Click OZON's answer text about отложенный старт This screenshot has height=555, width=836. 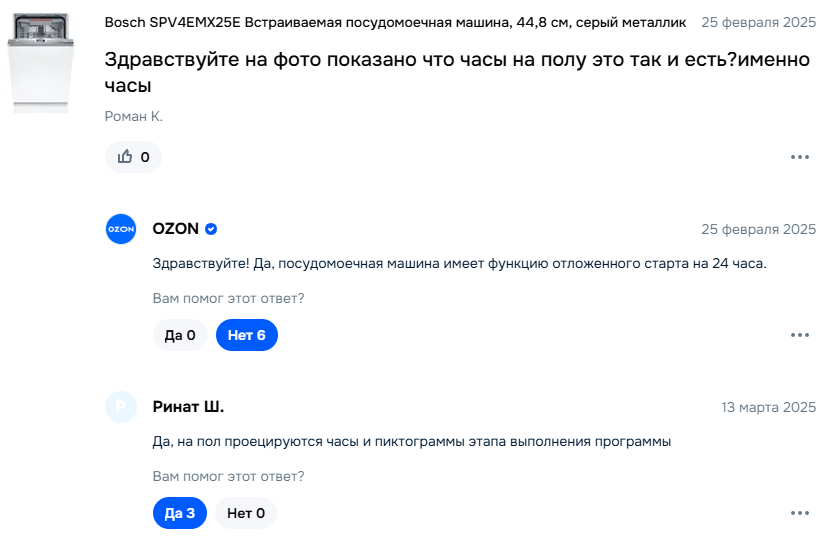coord(459,264)
